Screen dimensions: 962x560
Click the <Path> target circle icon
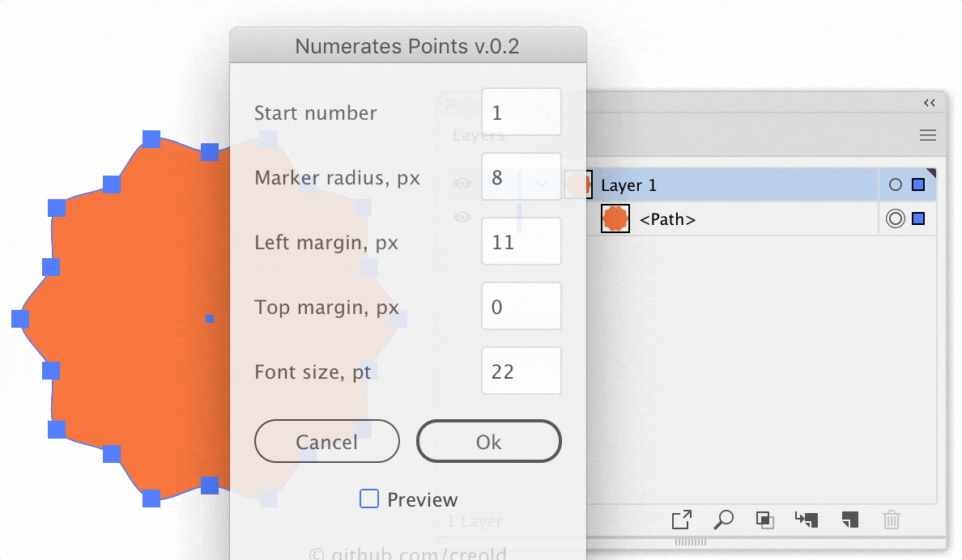895,218
